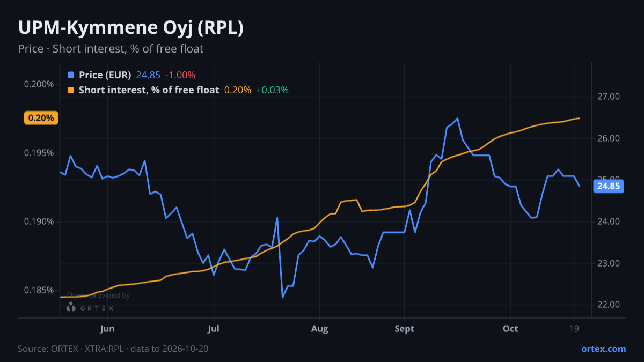This screenshot has width=644, height=362.
Task: Click the Aug label on the time axis
Action: (x=319, y=329)
